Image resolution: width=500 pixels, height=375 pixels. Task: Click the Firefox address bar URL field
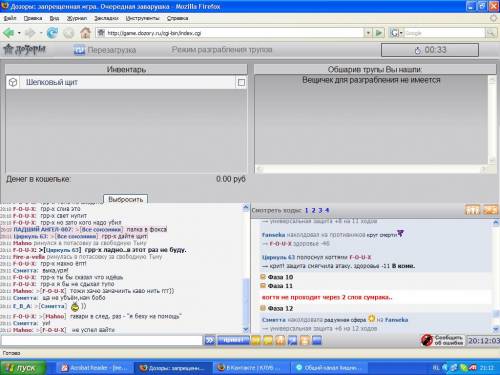coord(230,33)
